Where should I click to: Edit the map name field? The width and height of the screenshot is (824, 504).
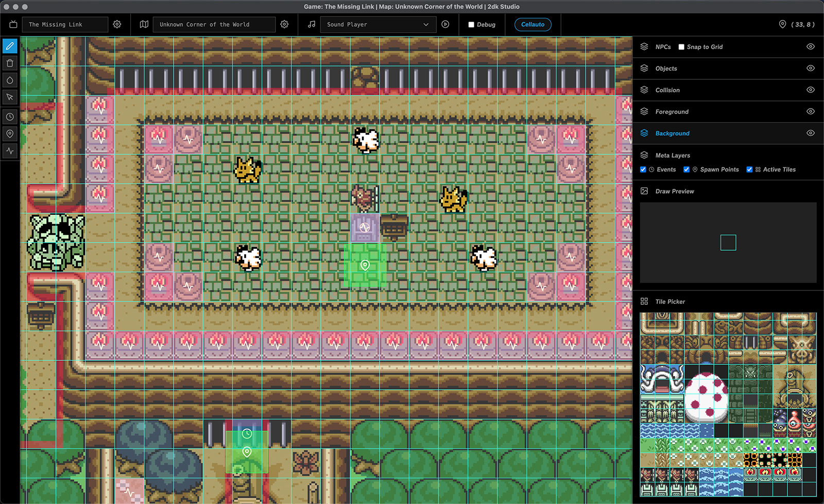pos(214,24)
